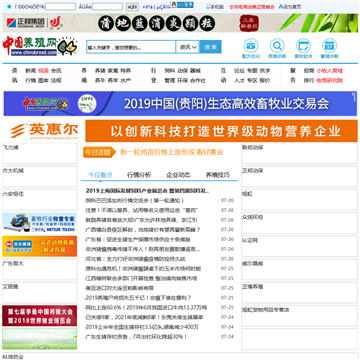This screenshot has width=360, height=360.
Task: Open the 2019上半年全国生猪存栏 article
Action: (142, 327)
